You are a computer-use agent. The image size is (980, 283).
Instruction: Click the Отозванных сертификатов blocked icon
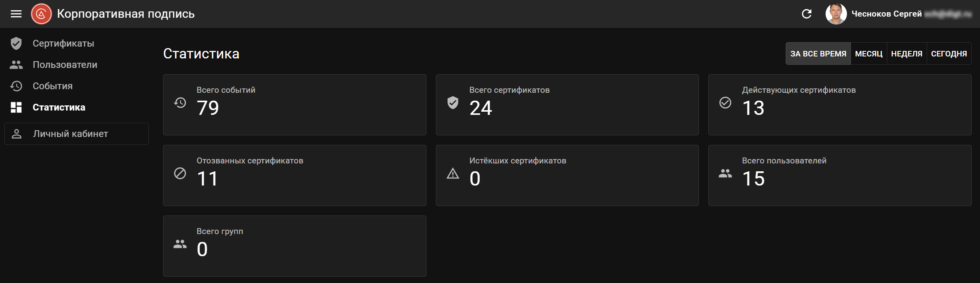pos(180,173)
